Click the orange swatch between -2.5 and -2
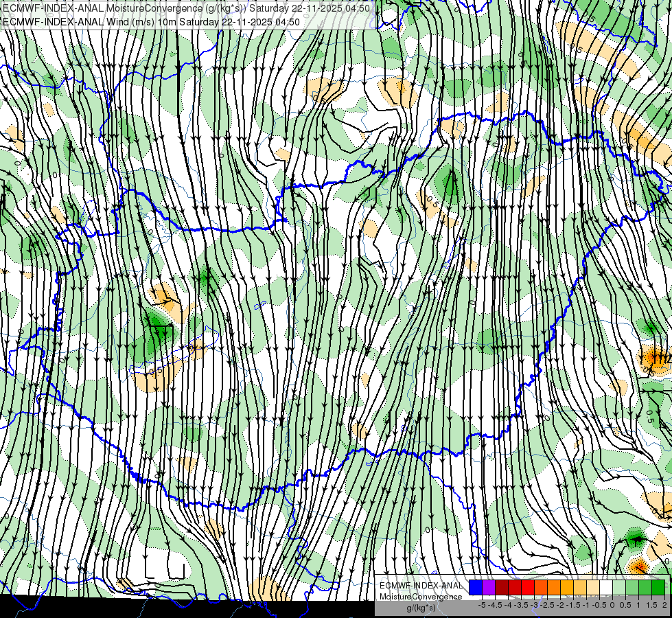 pos(554,587)
